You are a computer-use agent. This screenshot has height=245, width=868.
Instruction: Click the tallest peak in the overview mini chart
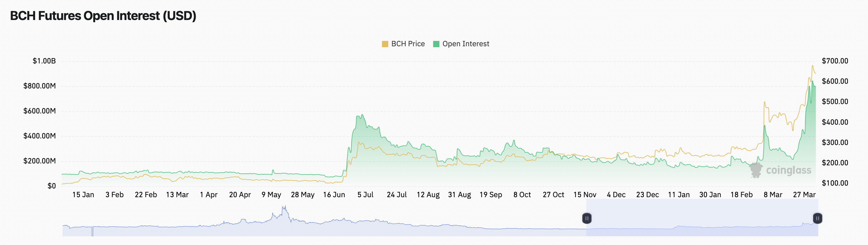pos(285,207)
